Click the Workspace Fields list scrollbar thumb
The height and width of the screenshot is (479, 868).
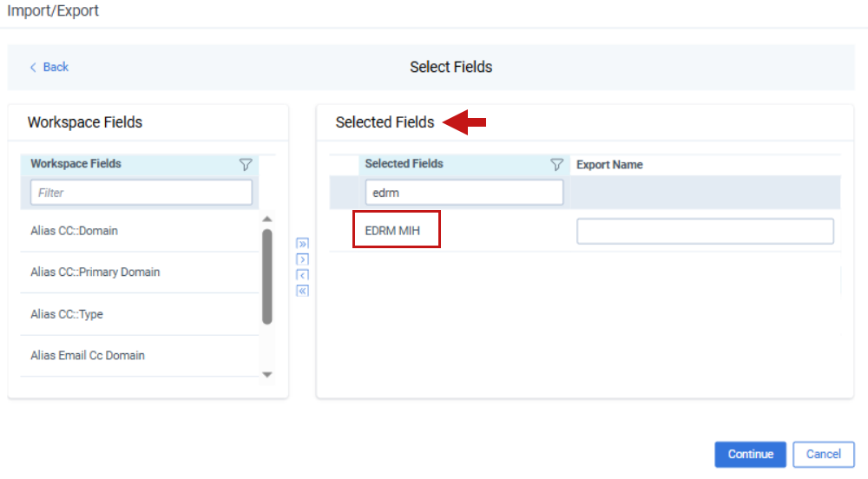(x=267, y=277)
